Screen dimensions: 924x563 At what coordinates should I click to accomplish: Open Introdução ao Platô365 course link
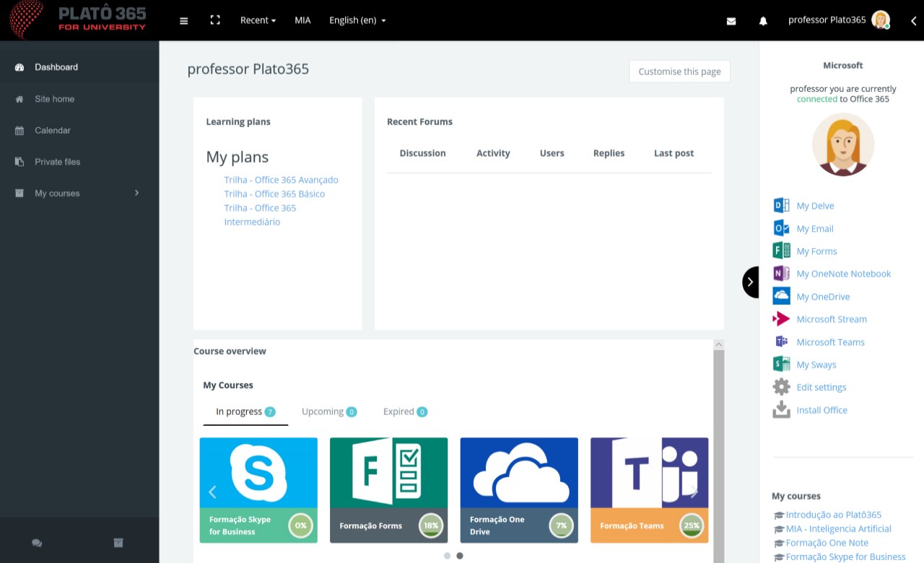[833, 515]
